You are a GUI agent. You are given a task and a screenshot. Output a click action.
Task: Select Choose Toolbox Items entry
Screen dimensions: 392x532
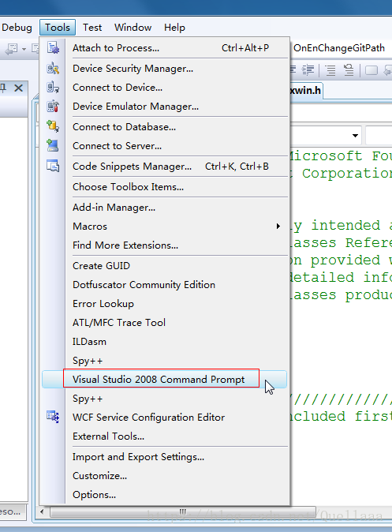165,186
